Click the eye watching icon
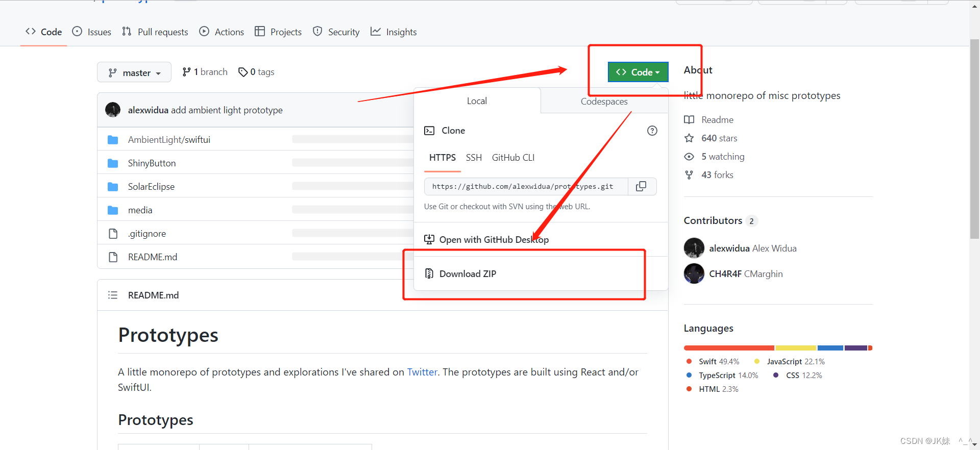The width and height of the screenshot is (980, 450). [689, 157]
